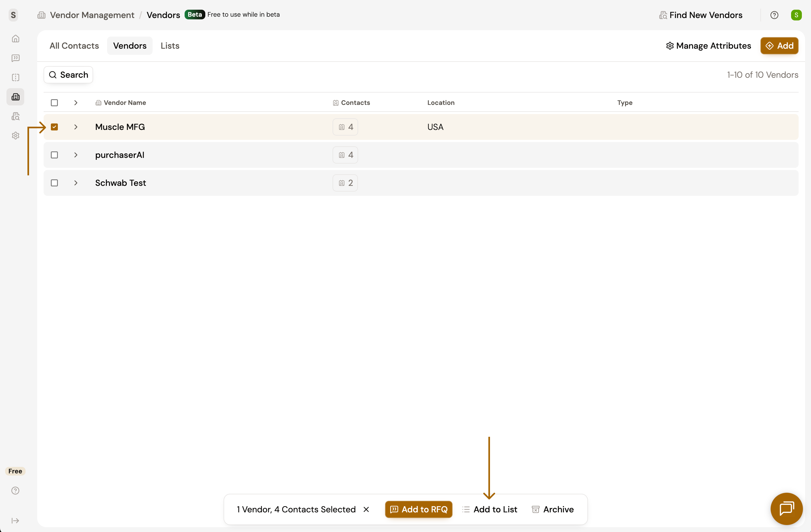The height and width of the screenshot is (532, 811).
Task: Open the floating chat bubble button
Action: (786, 509)
